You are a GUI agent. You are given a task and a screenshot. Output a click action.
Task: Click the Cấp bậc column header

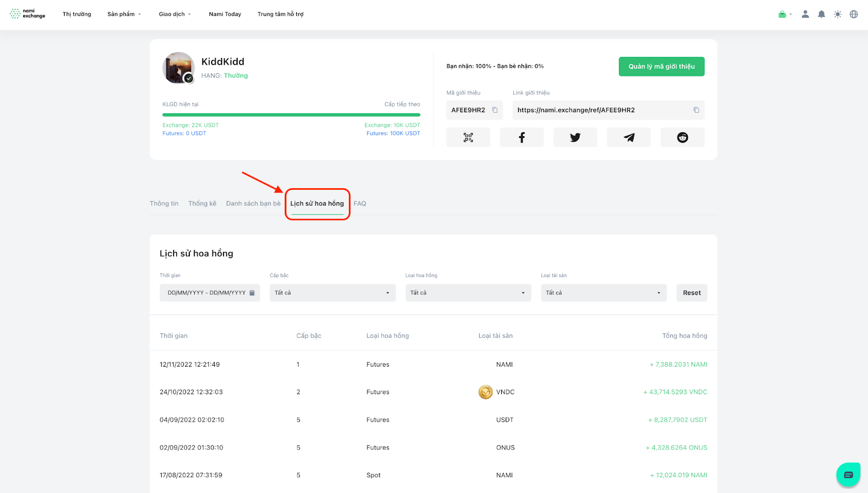pos(309,336)
